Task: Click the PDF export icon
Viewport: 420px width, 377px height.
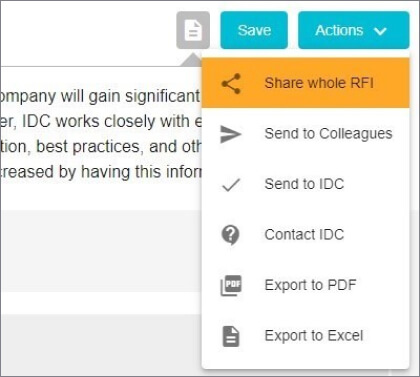Action: pos(231,286)
